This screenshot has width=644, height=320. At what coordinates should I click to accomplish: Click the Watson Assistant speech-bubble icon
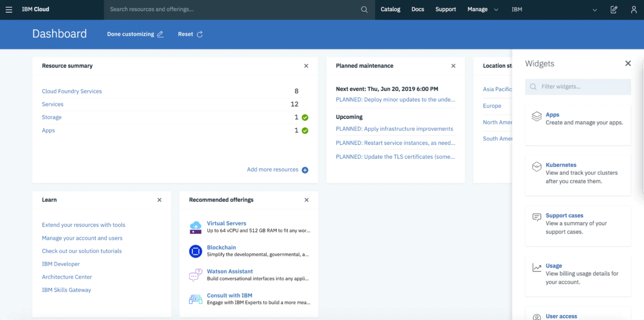click(x=195, y=274)
